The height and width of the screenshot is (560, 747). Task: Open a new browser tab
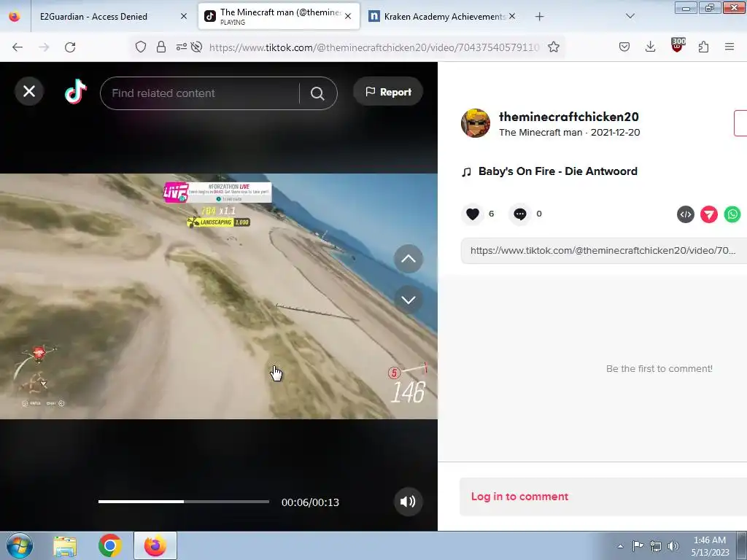[539, 17]
